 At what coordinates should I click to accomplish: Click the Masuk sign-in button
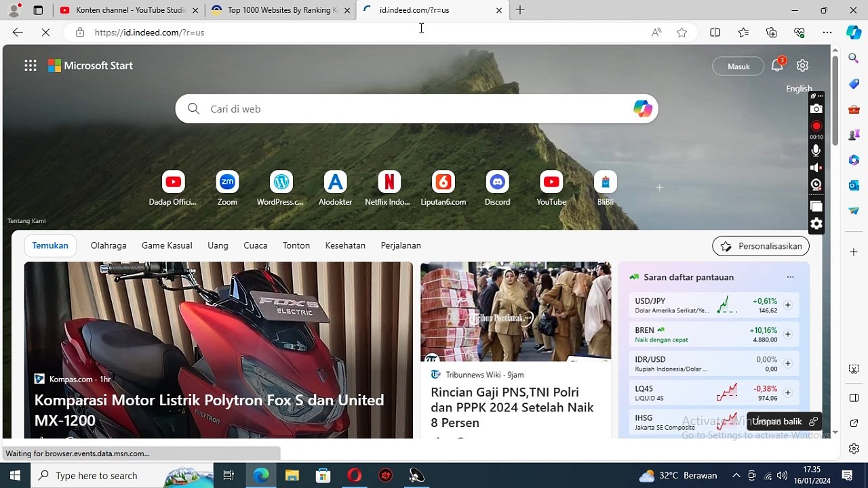[738, 66]
